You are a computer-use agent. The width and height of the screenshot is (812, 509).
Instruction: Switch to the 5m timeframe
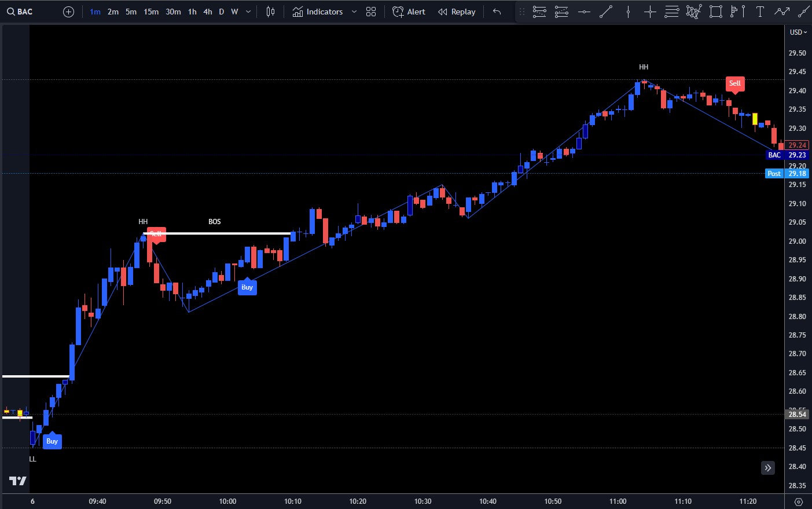coord(131,12)
